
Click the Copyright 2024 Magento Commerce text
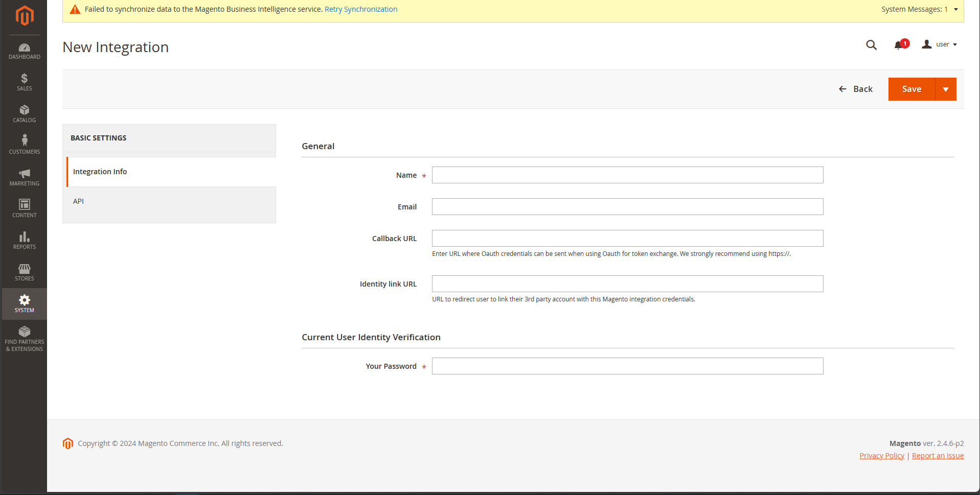point(180,443)
